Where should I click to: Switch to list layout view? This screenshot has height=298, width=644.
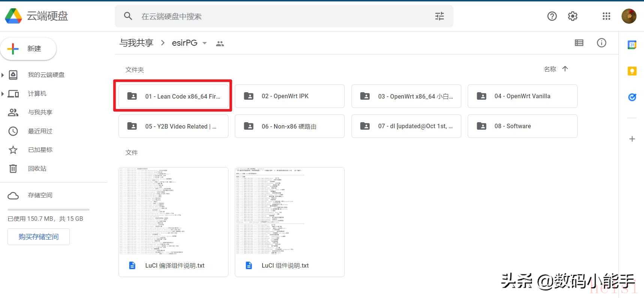click(579, 43)
